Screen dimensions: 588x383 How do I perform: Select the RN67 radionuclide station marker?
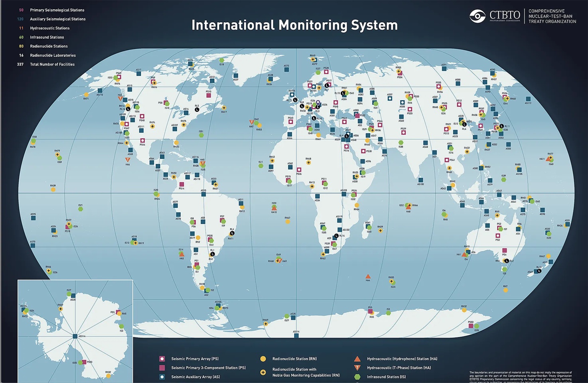288,221
